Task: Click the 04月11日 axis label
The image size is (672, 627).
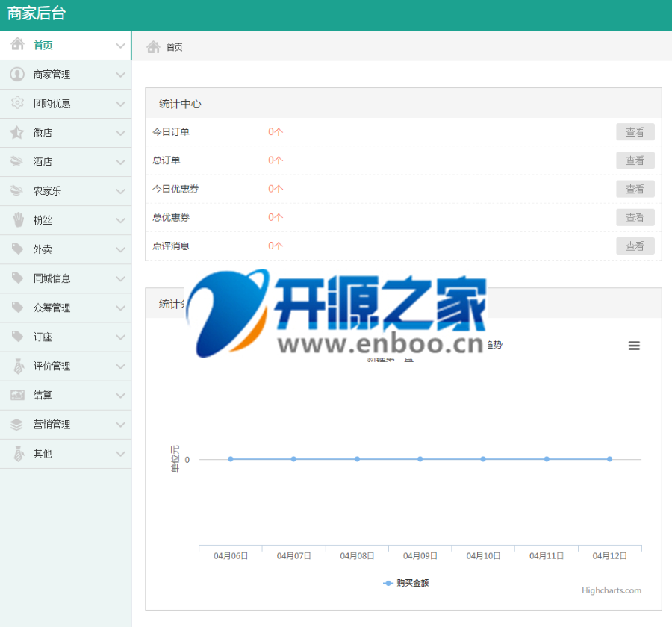Action: (x=547, y=556)
